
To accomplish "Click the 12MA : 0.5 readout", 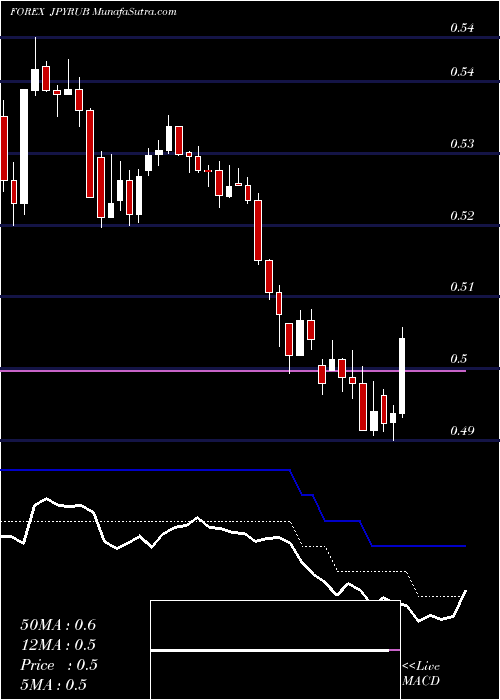I will [58, 645].
